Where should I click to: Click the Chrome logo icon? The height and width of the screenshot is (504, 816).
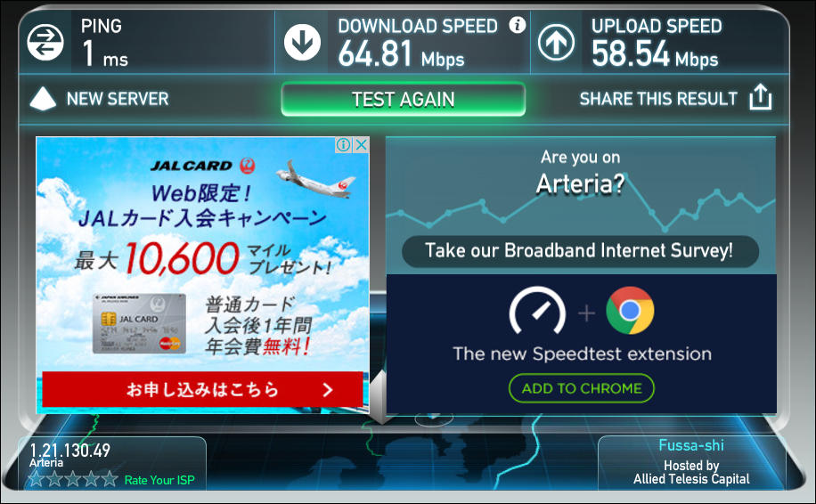point(630,311)
